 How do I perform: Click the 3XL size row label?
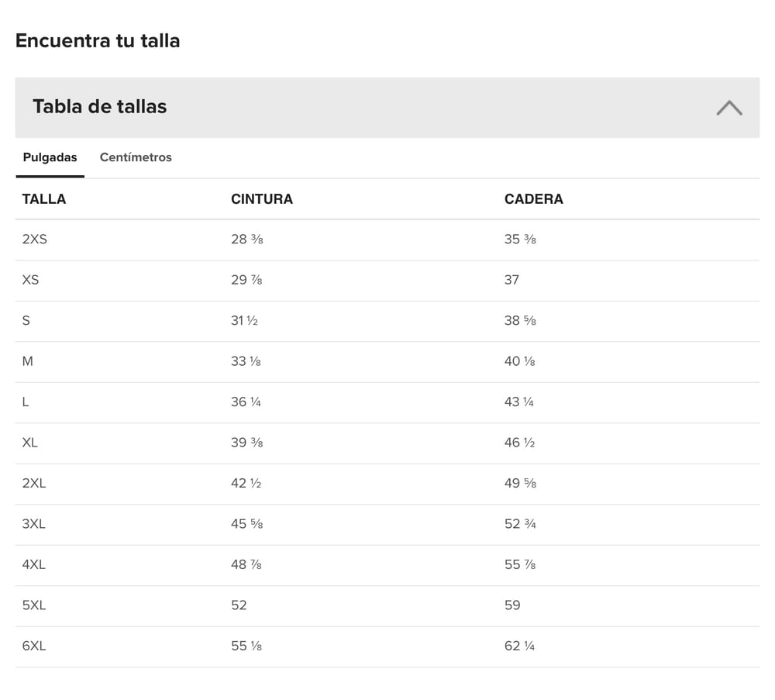coord(34,524)
